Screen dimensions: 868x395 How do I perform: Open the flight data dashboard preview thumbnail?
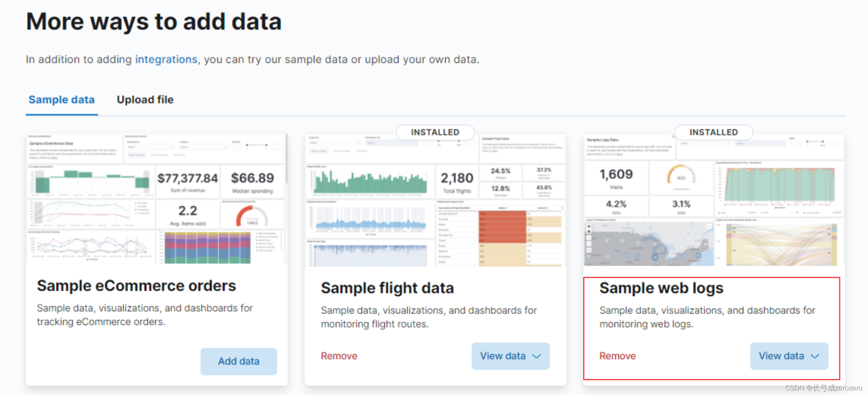tap(435, 200)
